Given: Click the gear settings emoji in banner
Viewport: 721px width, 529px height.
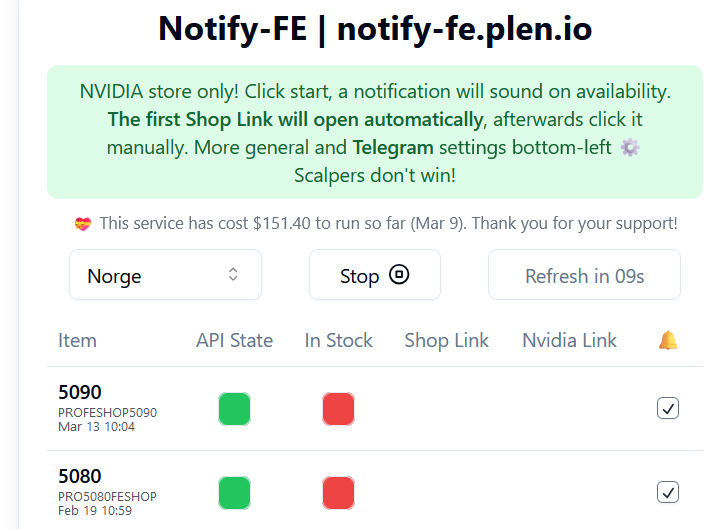Looking at the screenshot, I should click(x=630, y=148).
